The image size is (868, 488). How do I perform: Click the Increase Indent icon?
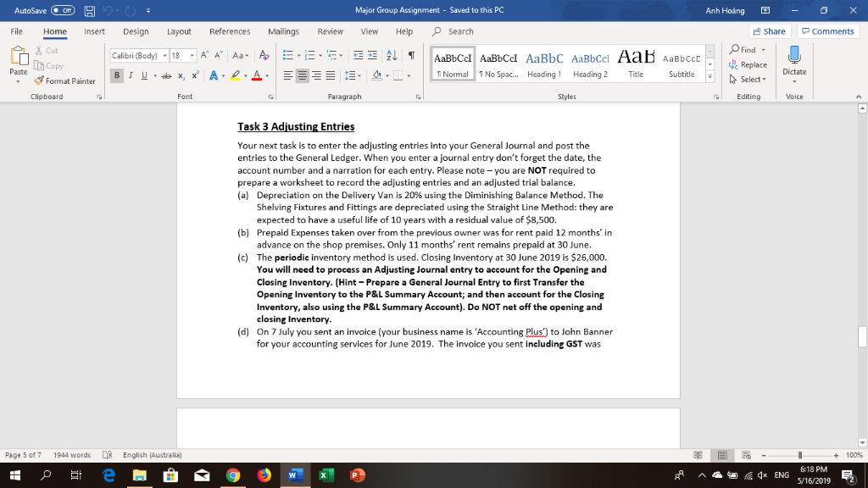[373, 55]
